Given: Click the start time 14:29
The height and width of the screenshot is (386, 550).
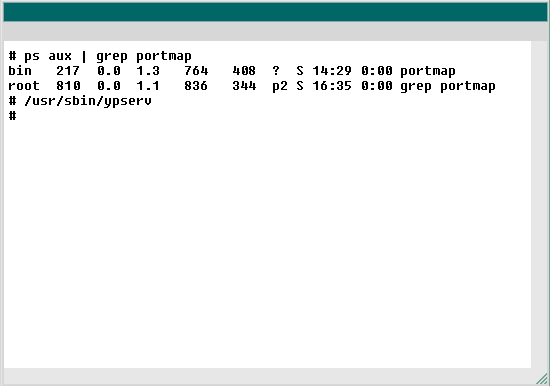Looking at the screenshot, I should tap(332, 71).
